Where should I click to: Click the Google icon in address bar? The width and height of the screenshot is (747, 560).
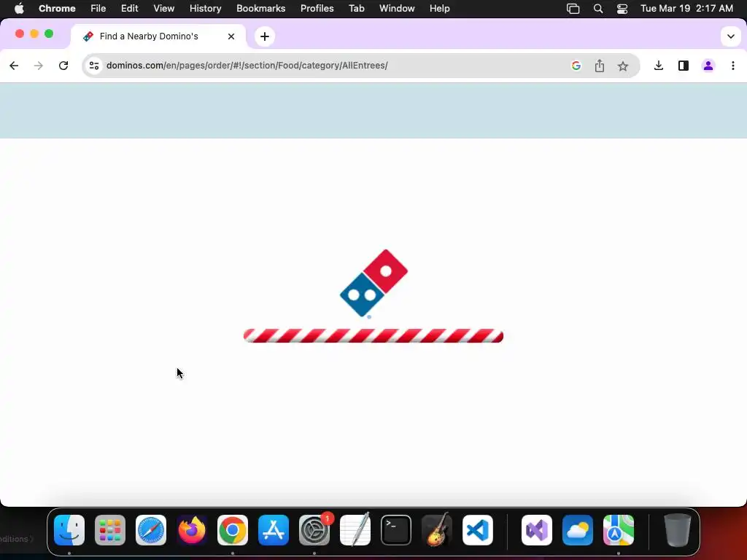coord(576,66)
